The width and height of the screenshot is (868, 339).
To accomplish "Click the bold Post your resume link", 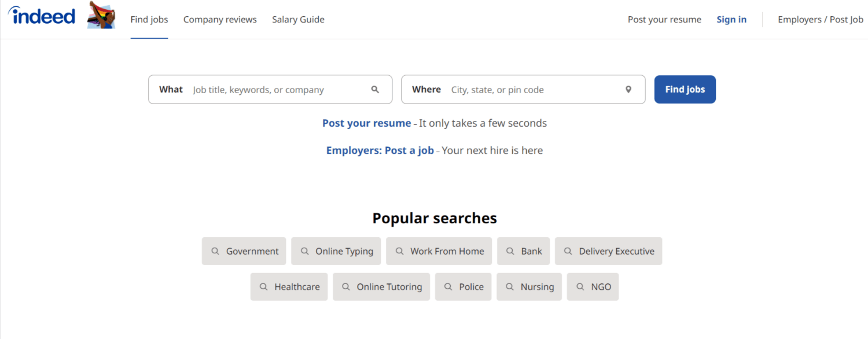I will click(x=366, y=123).
